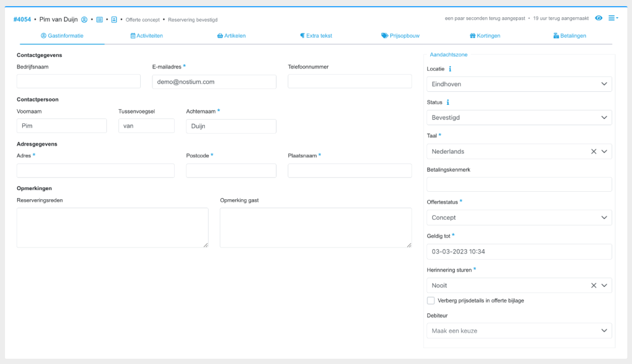This screenshot has height=364, width=632.
Task: Open the Status dropdown showing Bevestigd
Action: click(518, 117)
